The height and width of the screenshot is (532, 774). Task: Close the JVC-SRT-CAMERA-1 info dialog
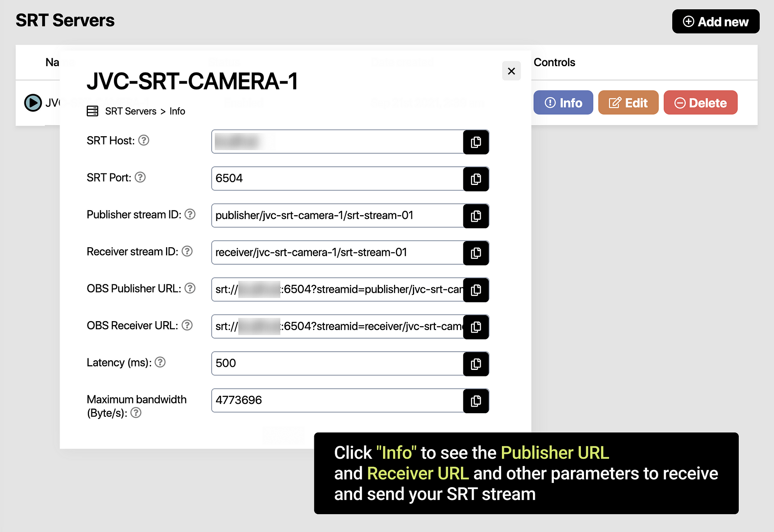click(x=511, y=71)
